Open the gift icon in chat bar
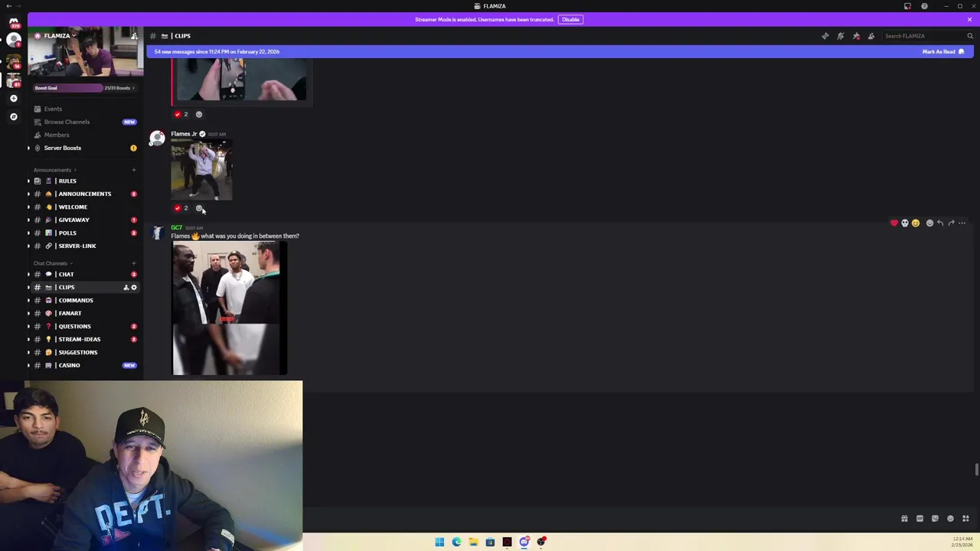The height and width of the screenshot is (551, 980). (904, 518)
